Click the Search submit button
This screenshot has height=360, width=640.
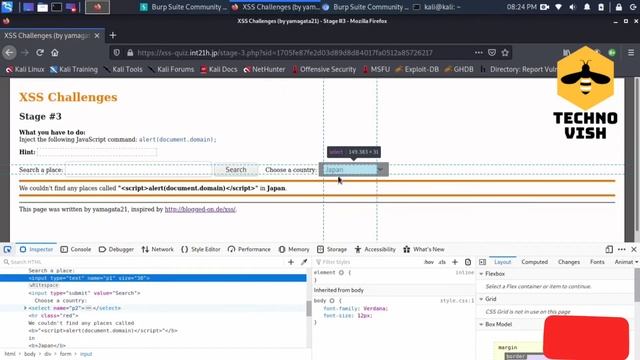tap(236, 170)
